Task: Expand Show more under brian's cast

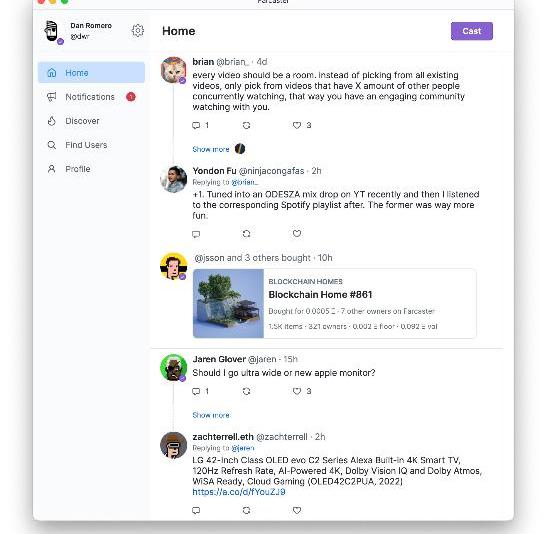Action: [x=211, y=149]
